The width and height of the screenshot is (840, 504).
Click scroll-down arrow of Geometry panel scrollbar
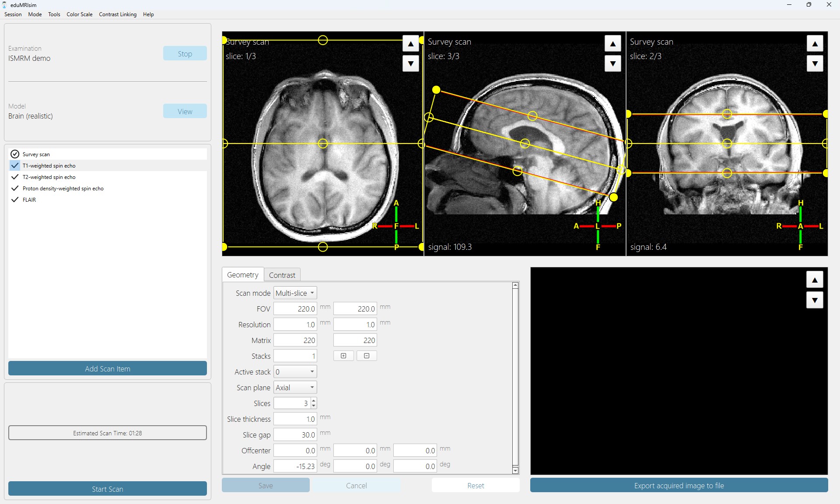tap(515, 471)
